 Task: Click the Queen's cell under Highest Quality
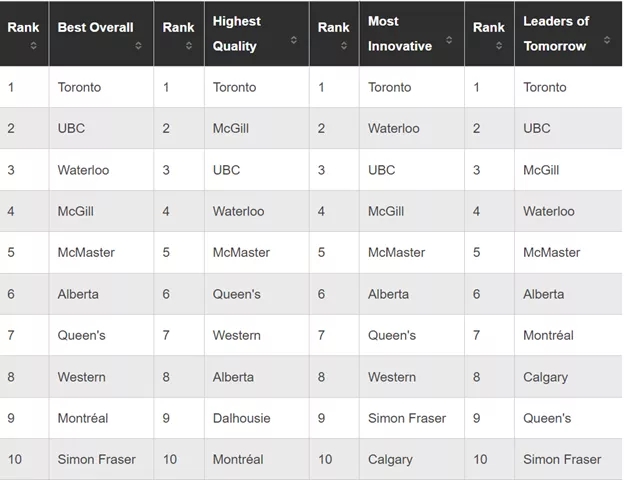237,294
